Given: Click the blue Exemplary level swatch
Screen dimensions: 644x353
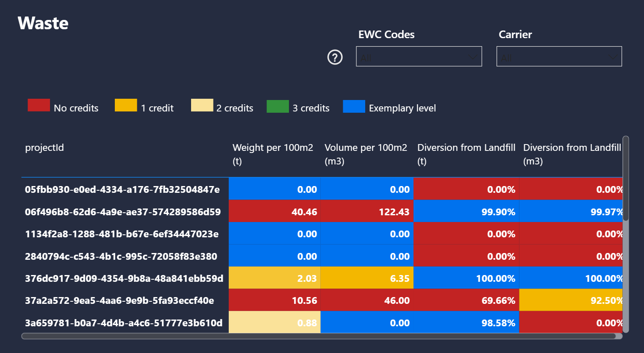Looking at the screenshot, I should coord(354,106).
